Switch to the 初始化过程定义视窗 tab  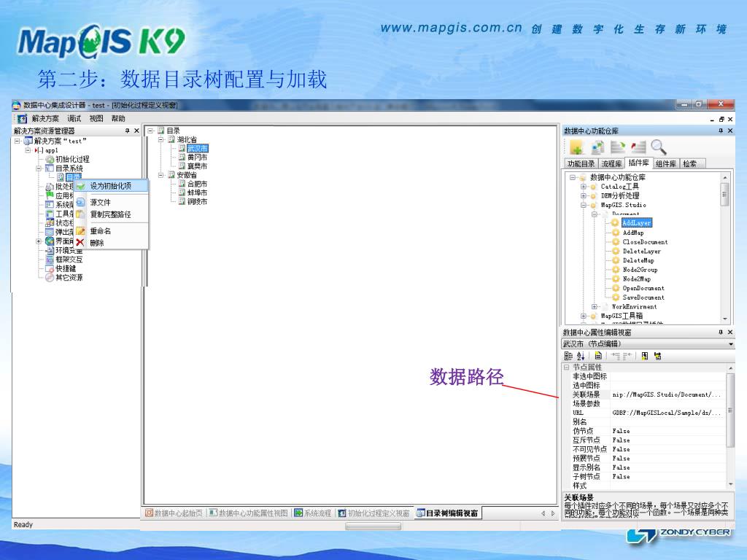click(x=374, y=513)
